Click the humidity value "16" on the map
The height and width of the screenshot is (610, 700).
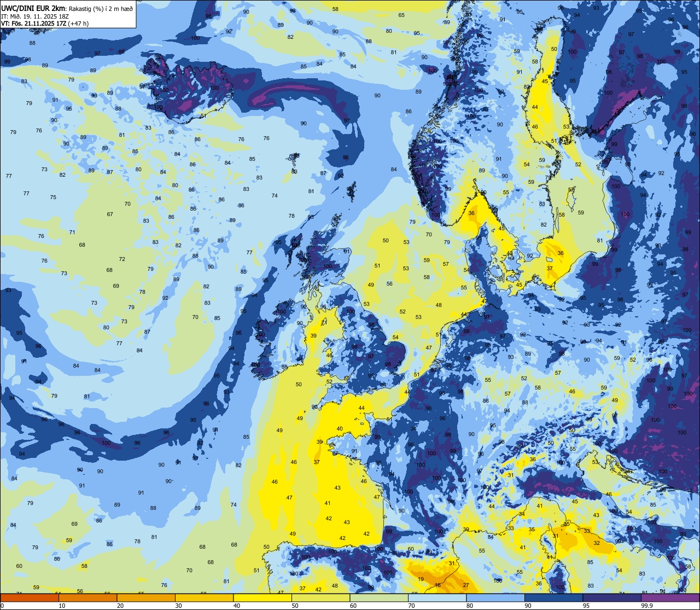(x=438, y=585)
